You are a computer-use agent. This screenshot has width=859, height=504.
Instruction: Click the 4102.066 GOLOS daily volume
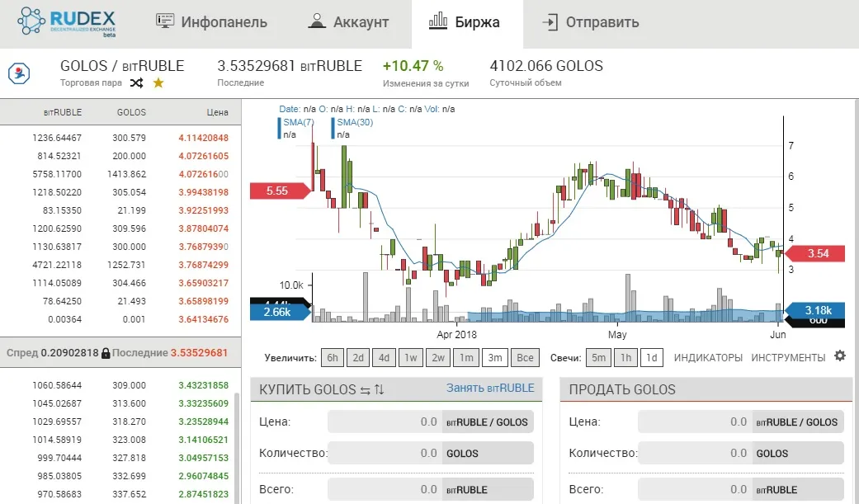point(546,66)
